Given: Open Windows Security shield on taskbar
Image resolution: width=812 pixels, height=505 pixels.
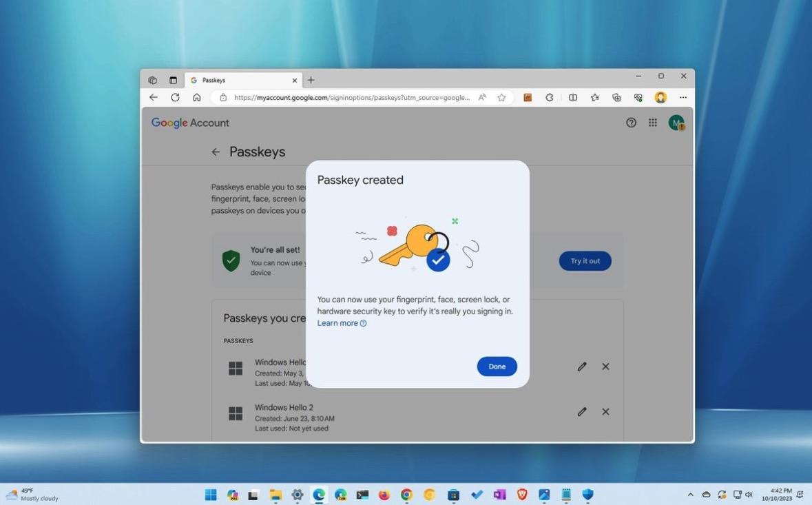Looking at the screenshot, I should [587, 495].
